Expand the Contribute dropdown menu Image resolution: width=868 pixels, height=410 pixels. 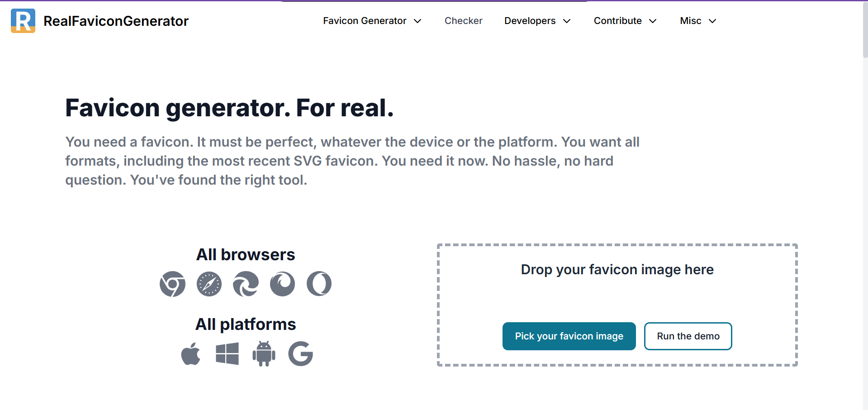tap(625, 21)
